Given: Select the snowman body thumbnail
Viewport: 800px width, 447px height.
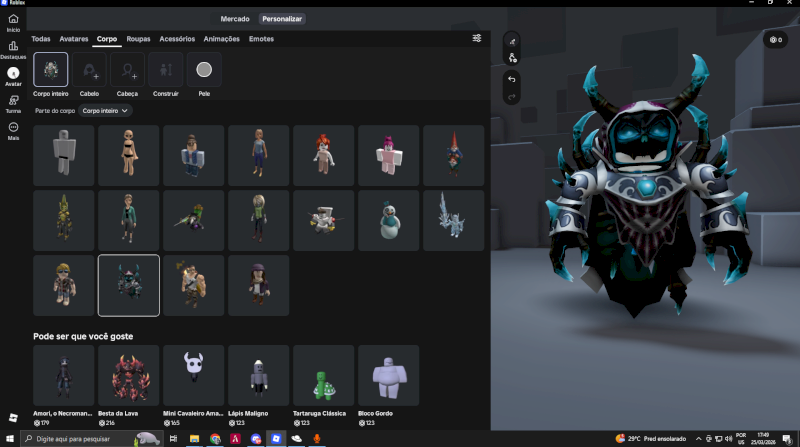Looking at the screenshot, I should (388, 220).
